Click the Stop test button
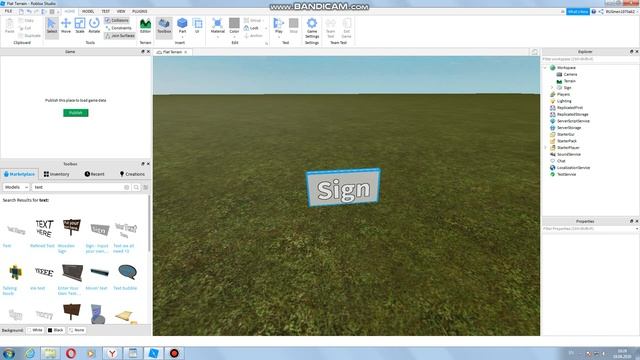 [293, 26]
